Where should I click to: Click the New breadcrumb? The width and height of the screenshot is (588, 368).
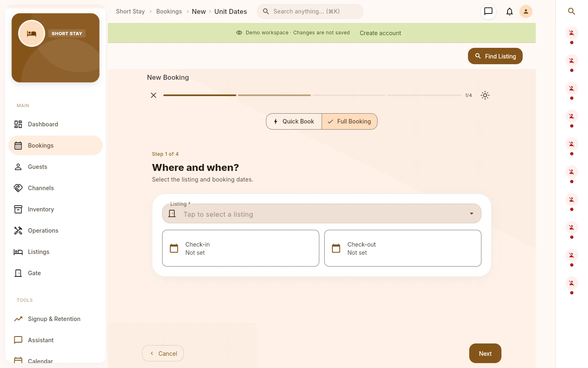point(199,11)
